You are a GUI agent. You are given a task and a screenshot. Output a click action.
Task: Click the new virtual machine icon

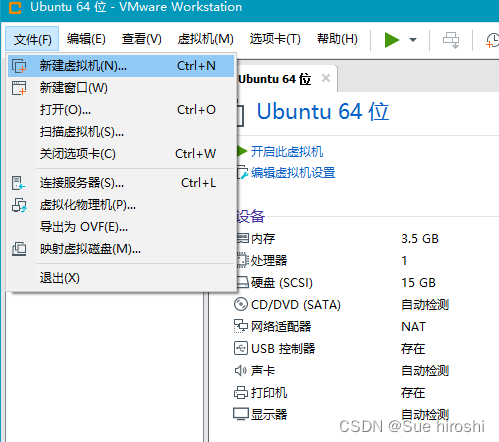[19, 66]
